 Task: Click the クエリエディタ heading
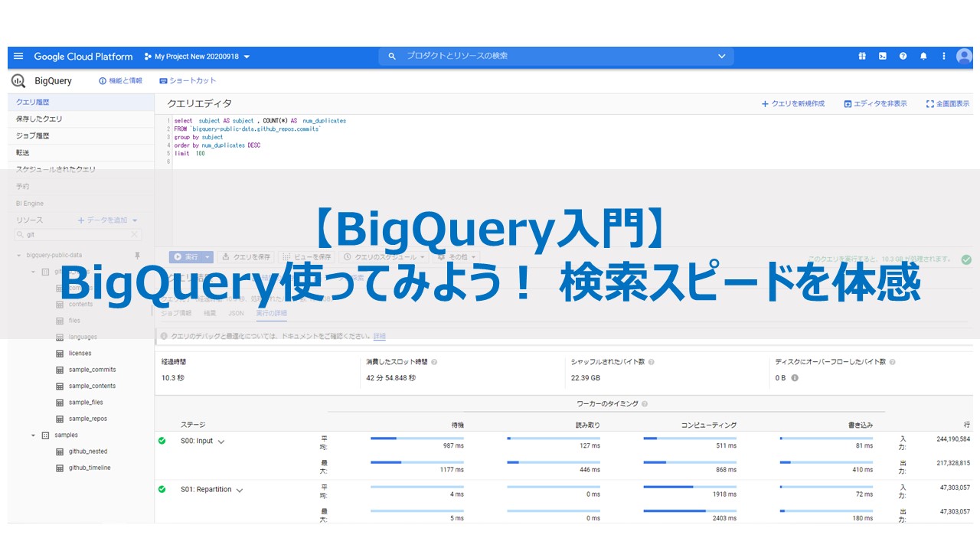(x=199, y=103)
